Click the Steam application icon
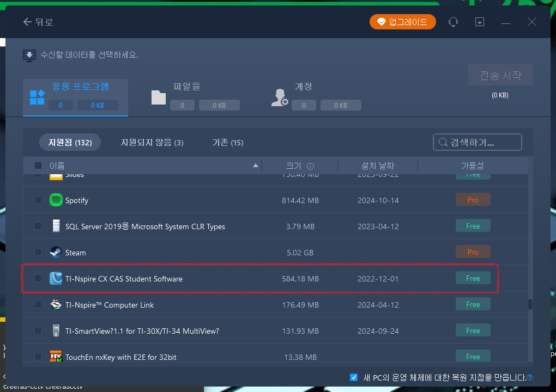Image resolution: width=556 pixels, height=392 pixels. point(56,252)
